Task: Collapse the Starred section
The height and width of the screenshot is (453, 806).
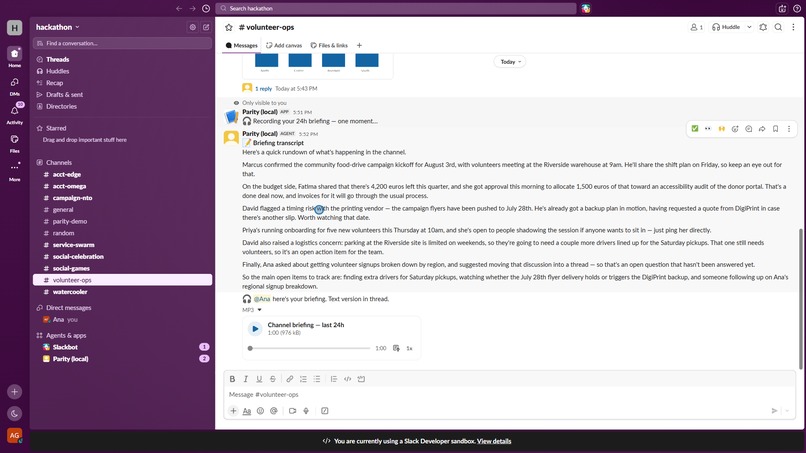Action: tap(56, 128)
